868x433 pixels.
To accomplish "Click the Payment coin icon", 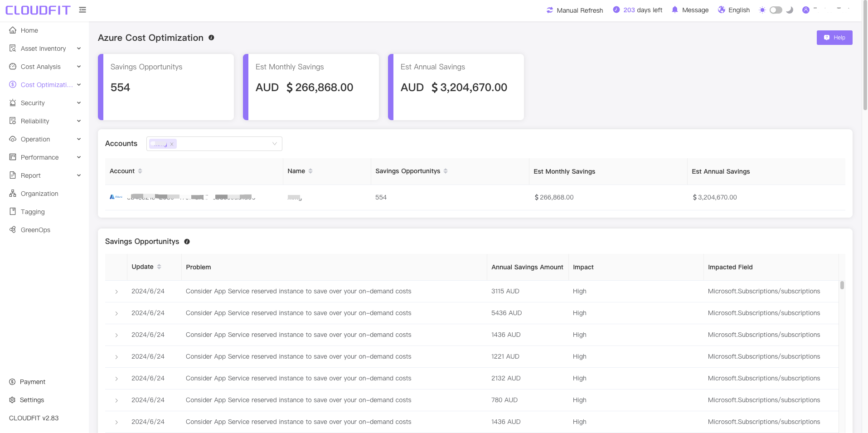I will 12,382.
